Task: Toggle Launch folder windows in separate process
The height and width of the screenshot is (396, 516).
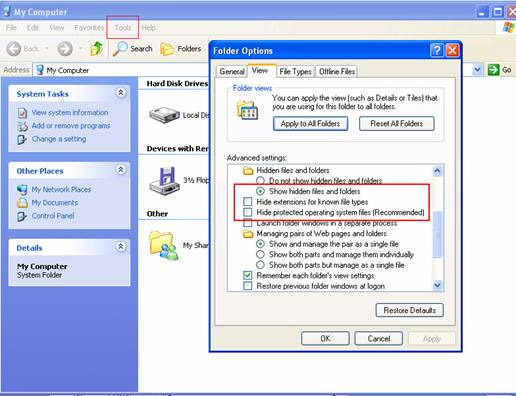Action: coord(248,223)
